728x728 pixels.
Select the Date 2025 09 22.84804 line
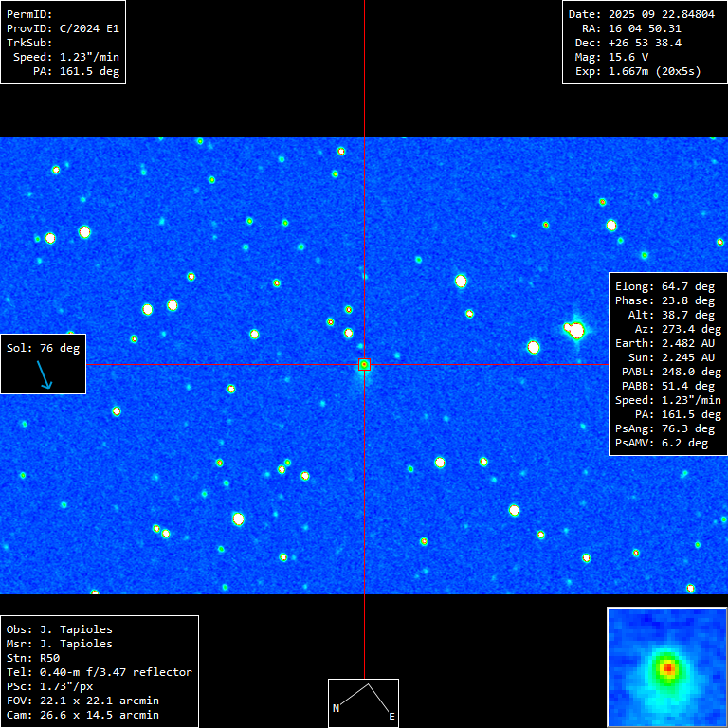click(x=641, y=14)
